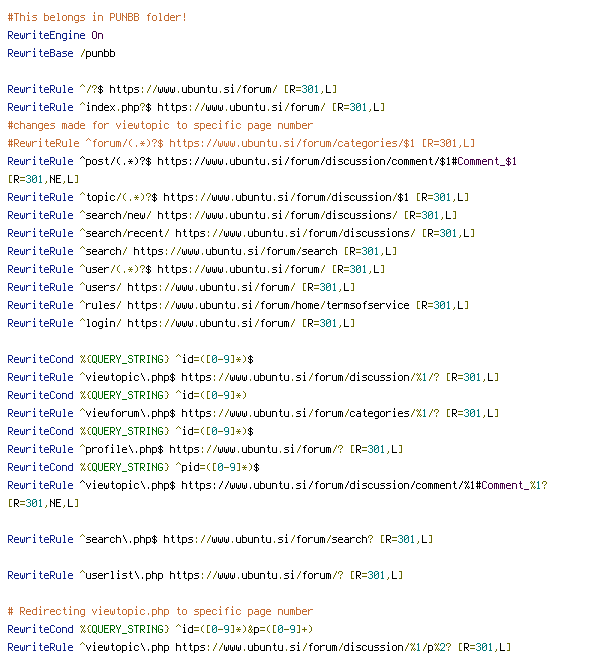The width and height of the screenshot is (600, 664).
Task: Select the rule beginning '^topic/(.*)?$'
Action: point(238,197)
